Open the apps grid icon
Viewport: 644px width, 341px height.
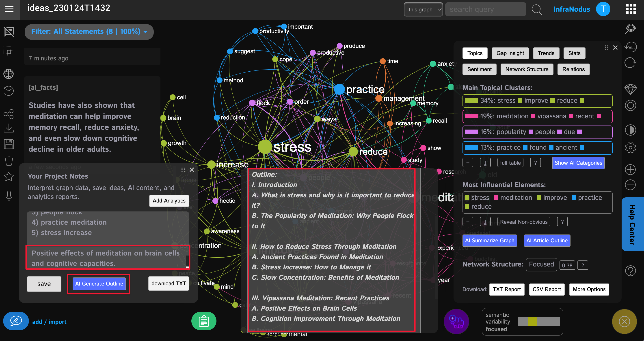click(x=631, y=9)
